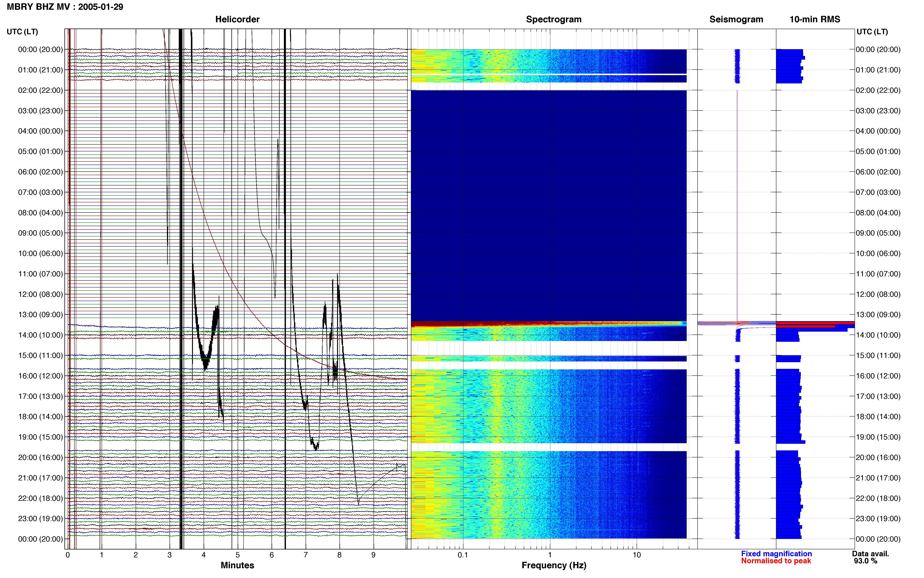Screen dimensions: 924x578
Task: Select minute tick label '7' on helicorder axis
Action: click(306, 555)
